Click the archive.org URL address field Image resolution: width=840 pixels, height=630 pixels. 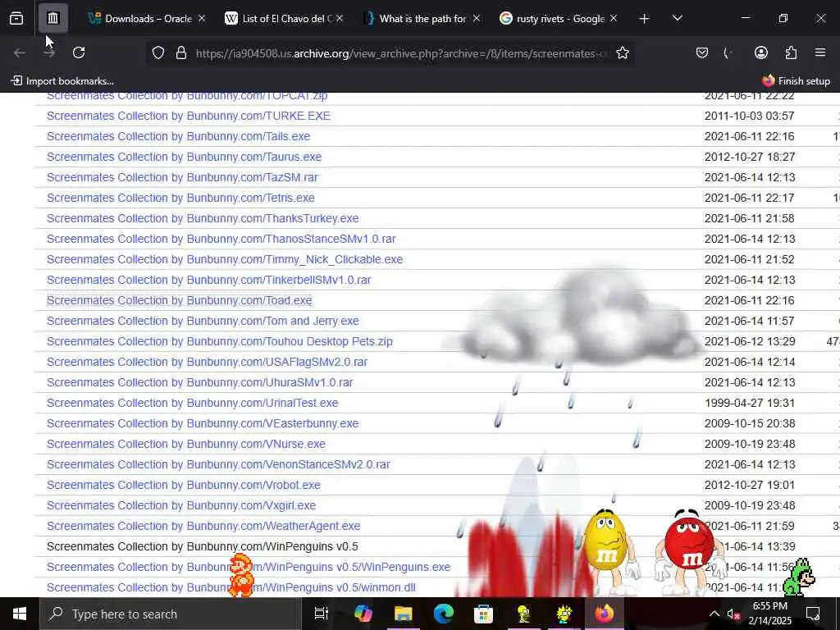pyautogui.click(x=402, y=53)
